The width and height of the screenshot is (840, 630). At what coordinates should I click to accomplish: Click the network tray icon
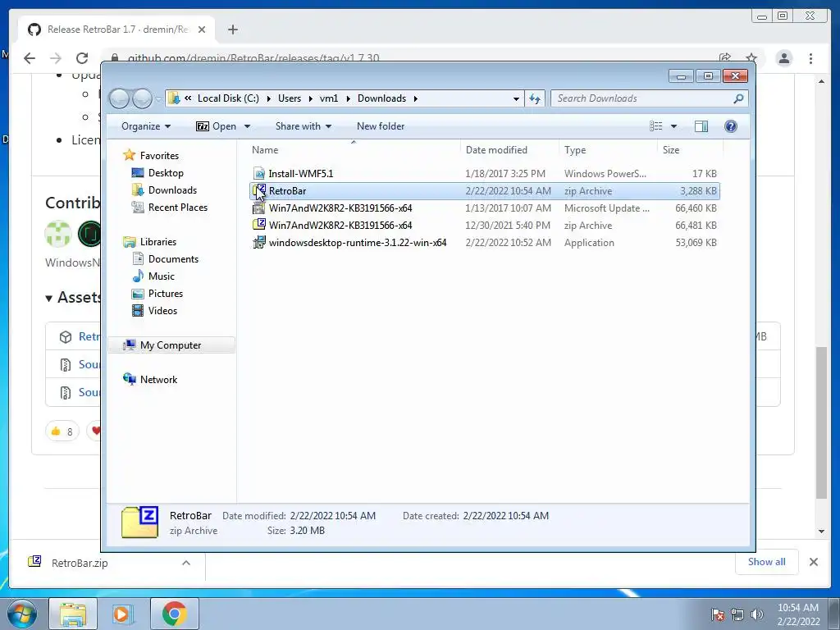pos(737,614)
